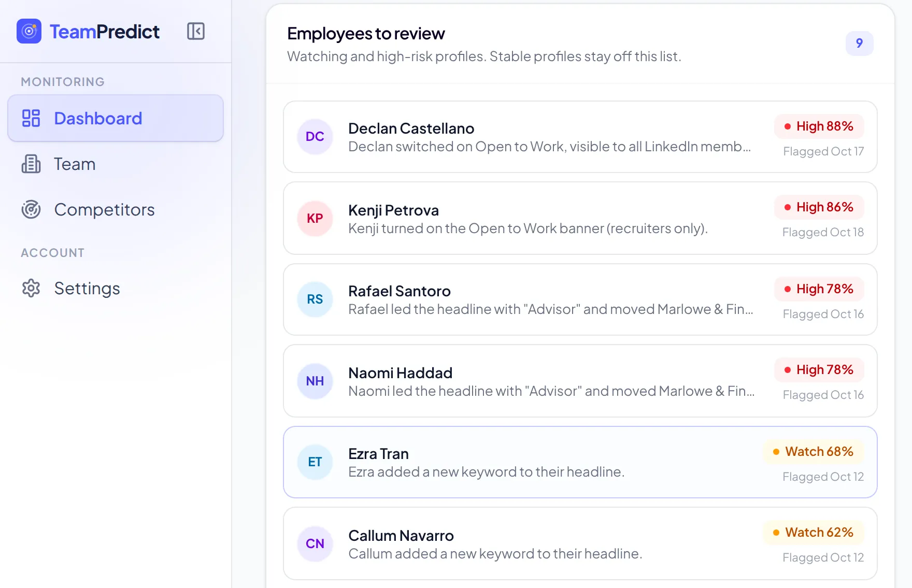
Task: Open Naomi Haddad's profile name
Action: 401,372
